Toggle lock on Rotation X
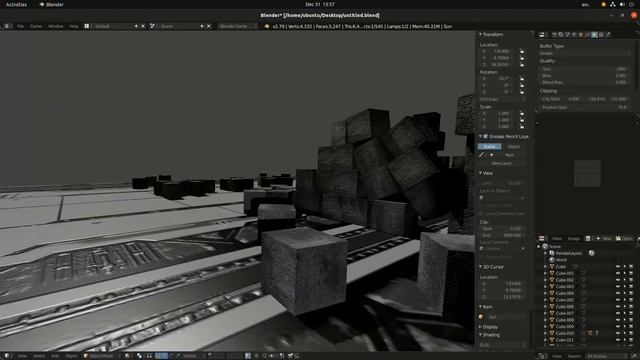Image resolution: width=640 pixels, height=360 pixels. (522, 78)
